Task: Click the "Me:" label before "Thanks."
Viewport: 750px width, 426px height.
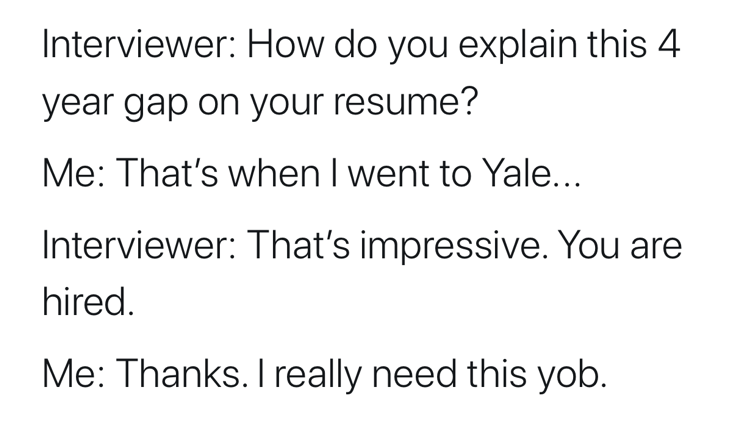Action: click(71, 374)
